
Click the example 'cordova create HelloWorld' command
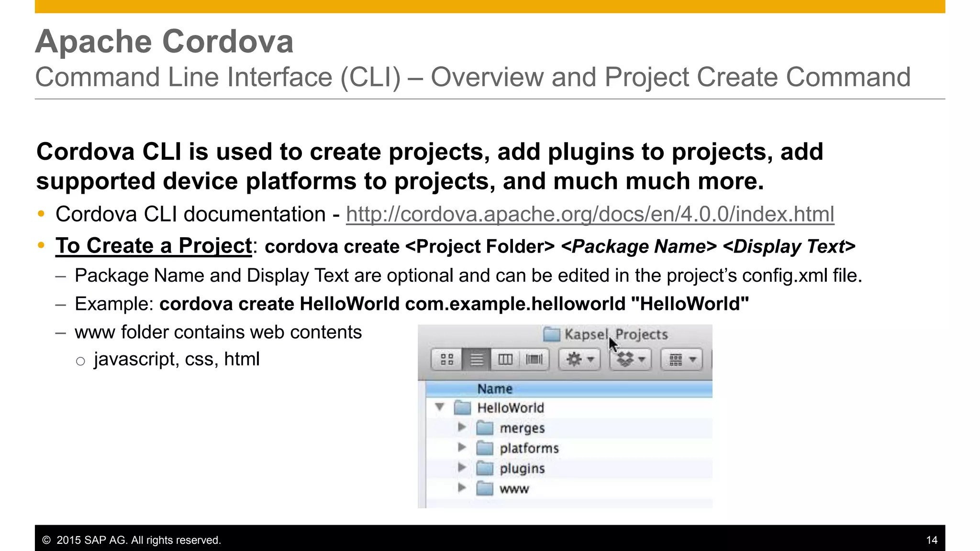[454, 304]
